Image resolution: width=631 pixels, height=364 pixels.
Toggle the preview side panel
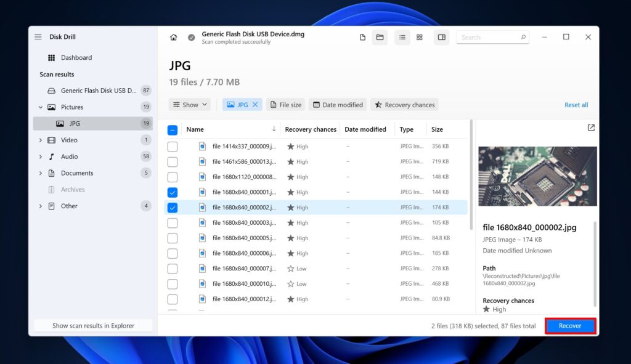pos(441,37)
